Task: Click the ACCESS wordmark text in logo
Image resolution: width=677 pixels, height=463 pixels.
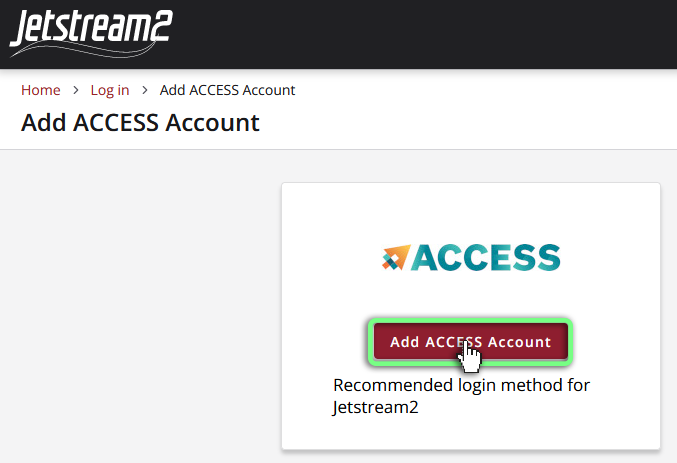Action: pyautogui.click(x=486, y=258)
